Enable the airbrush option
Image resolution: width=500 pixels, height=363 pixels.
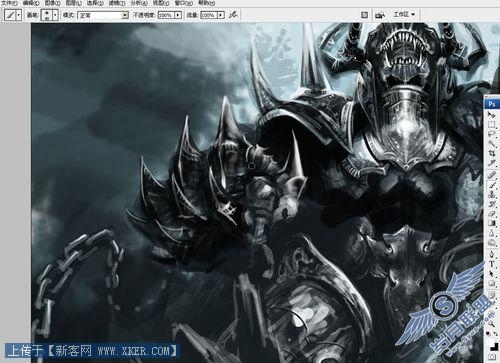point(233,15)
